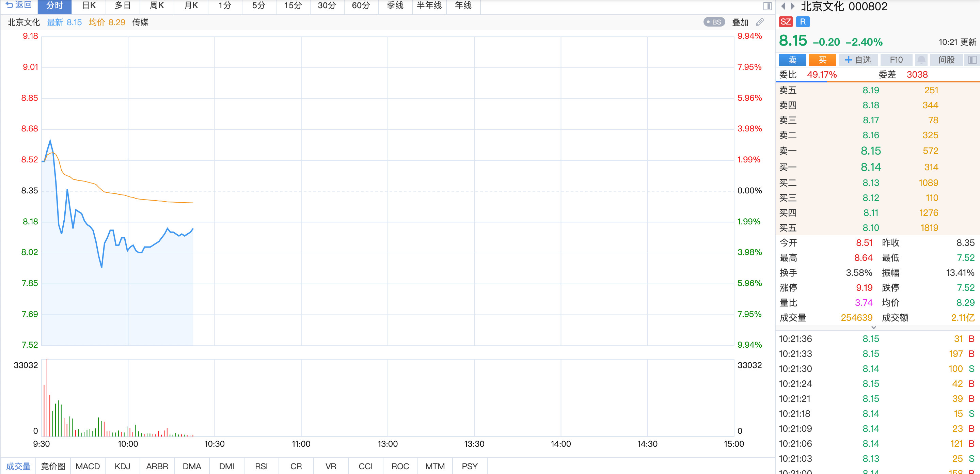Open the pencil drawing tool icon
Screen dimensions: 980x474
coord(760,22)
